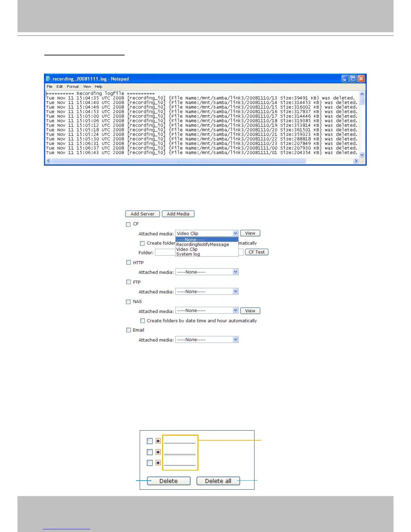Open the FTP Attached media dropdown
The image size is (411, 532).
click(207, 292)
